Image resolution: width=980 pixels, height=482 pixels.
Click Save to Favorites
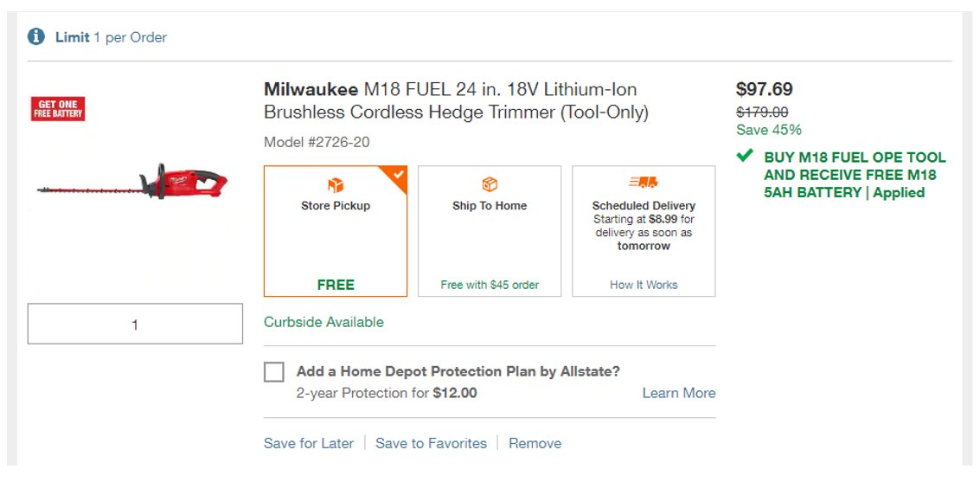(x=432, y=443)
